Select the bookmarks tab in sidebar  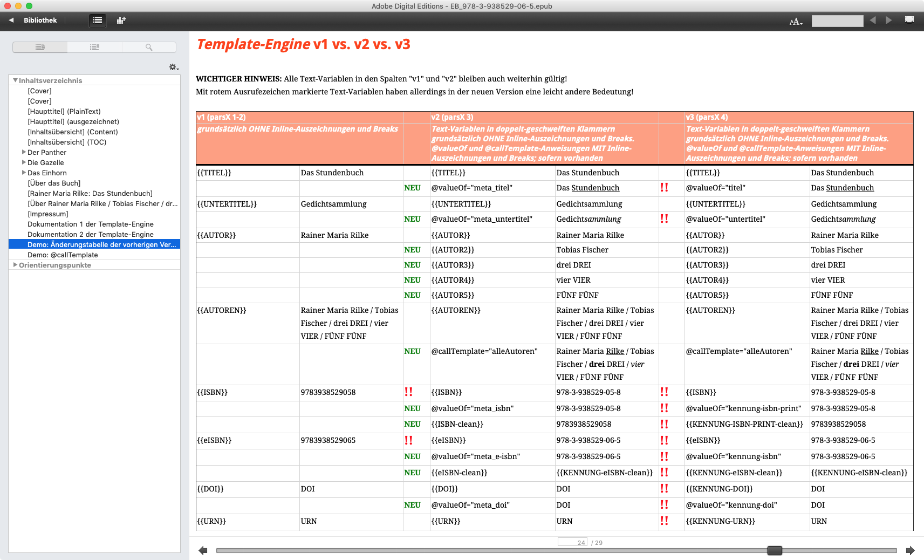[x=94, y=47]
